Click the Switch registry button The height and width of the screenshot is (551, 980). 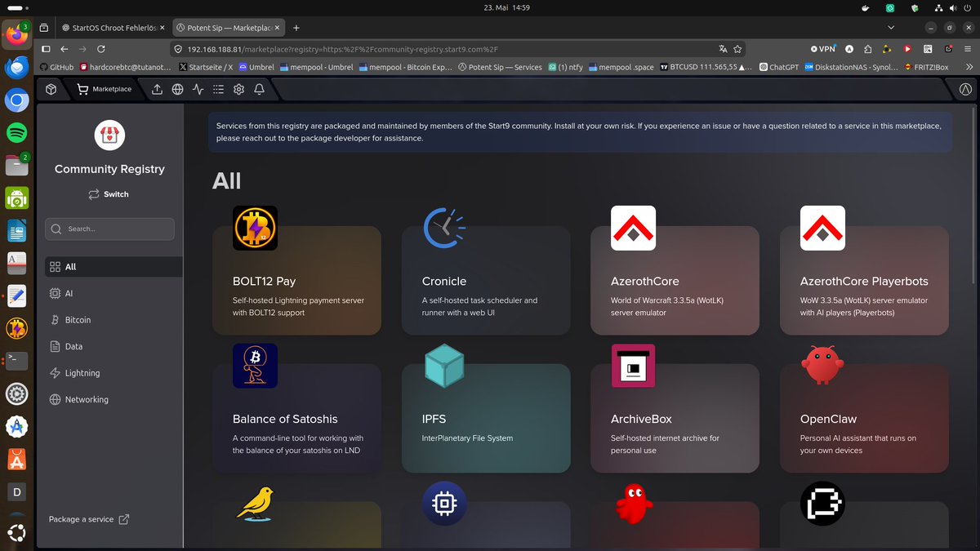(109, 194)
